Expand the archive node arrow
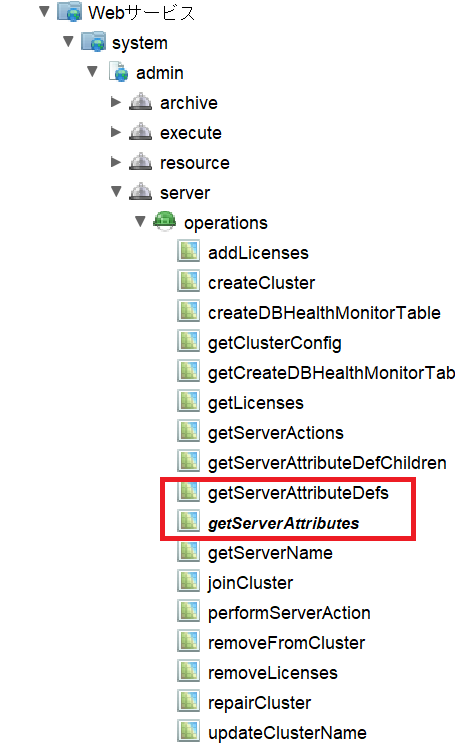The image size is (455, 749). [x=116, y=102]
